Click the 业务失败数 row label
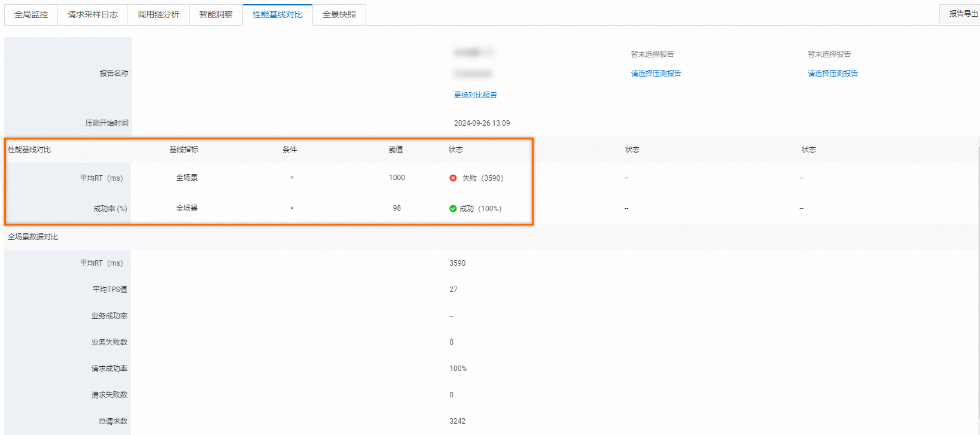This screenshot has width=980, height=435. pyautogui.click(x=109, y=342)
